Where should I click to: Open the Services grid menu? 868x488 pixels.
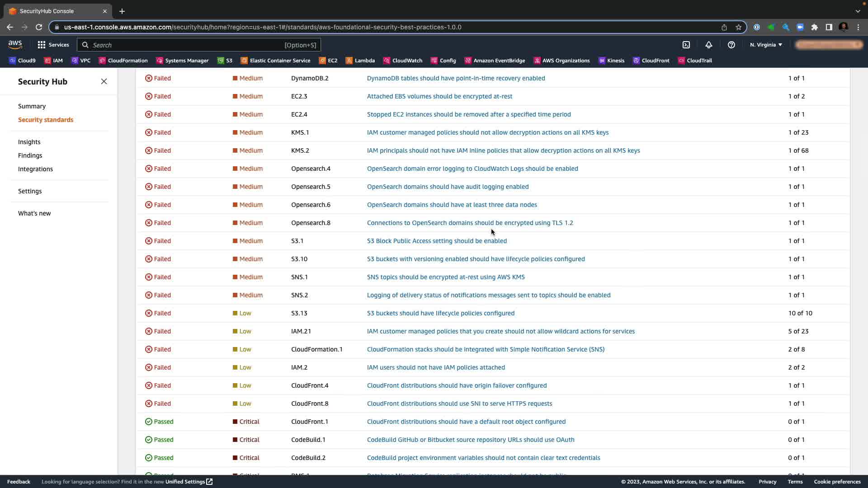(53, 45)
